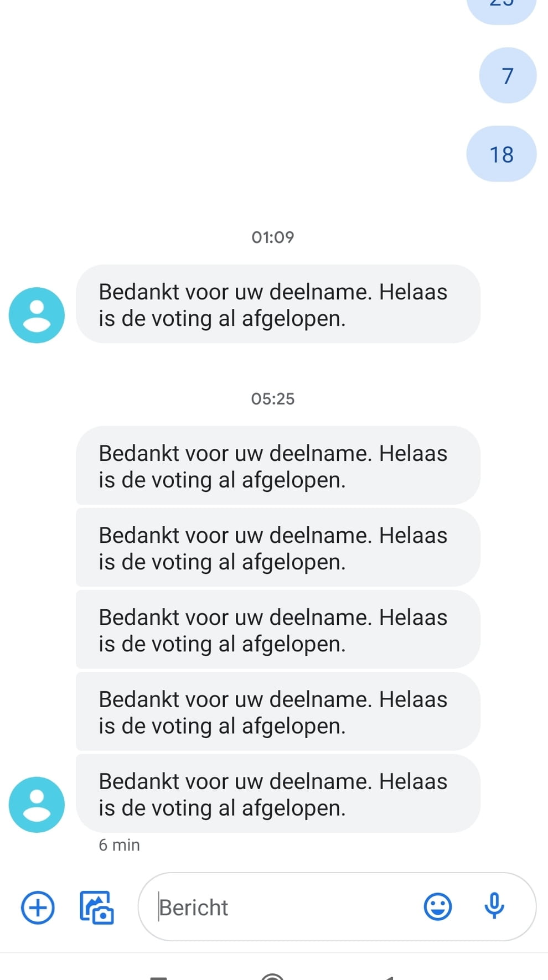Select the sent message bubble "7"
This screenshot has width=548, height=980.
click(x=508, y=76)
